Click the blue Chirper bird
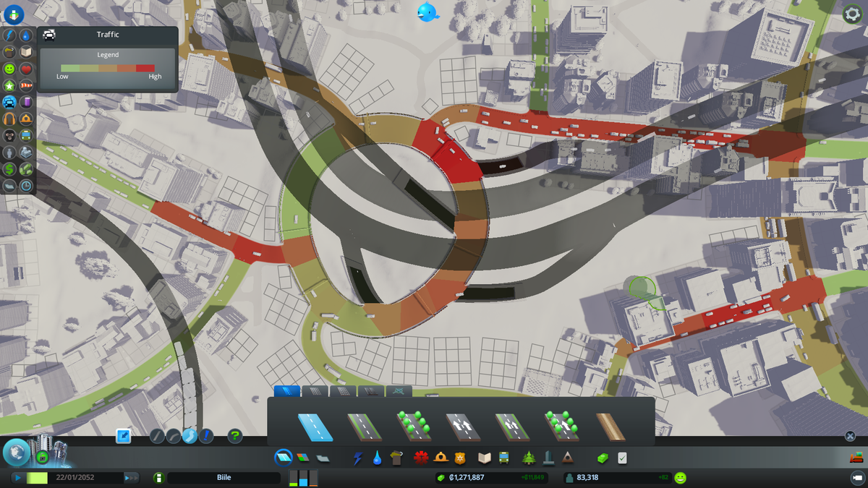Image resolution: width=868 pixels, height=488 pixels. 427,12
